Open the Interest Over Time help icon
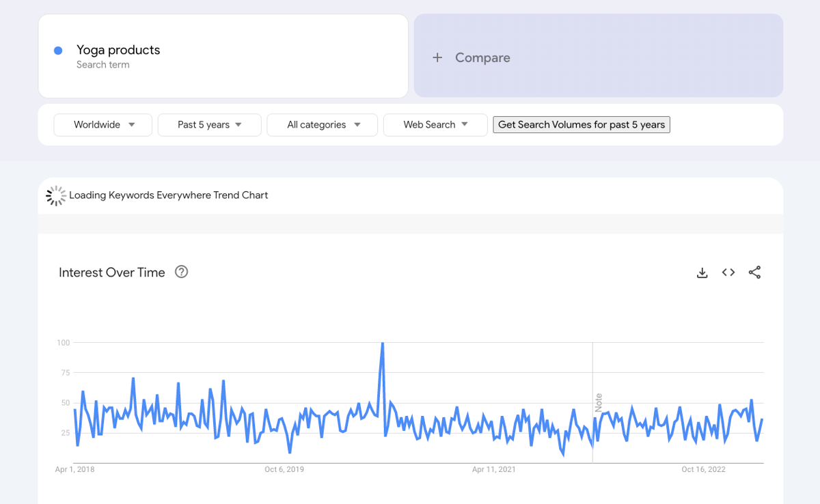This screenshot has width=820, height=504. click(x=181, y=272)
